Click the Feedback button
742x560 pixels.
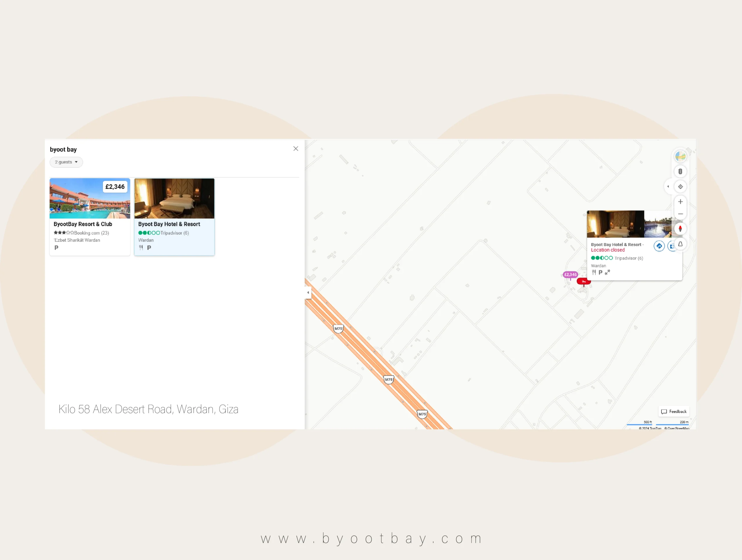pos(674,411)
